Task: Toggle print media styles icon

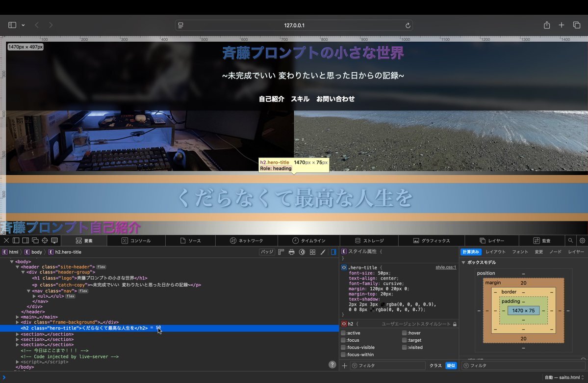Action: (291, 252)
